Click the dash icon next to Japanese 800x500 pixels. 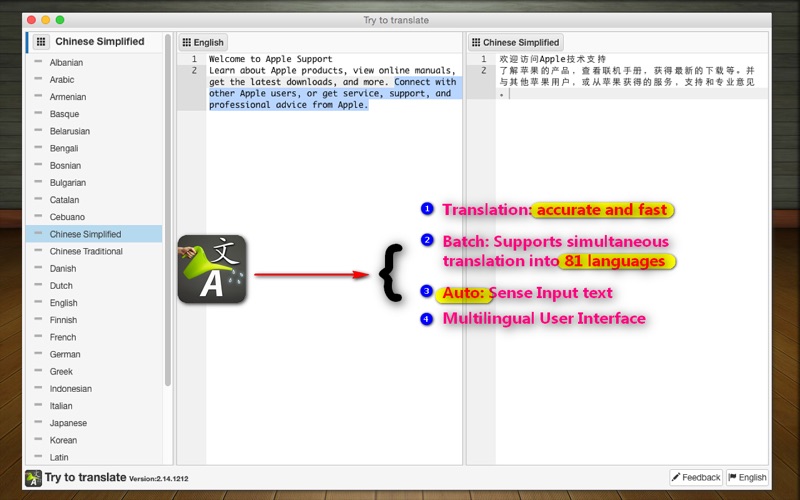[x=38, y=422]
